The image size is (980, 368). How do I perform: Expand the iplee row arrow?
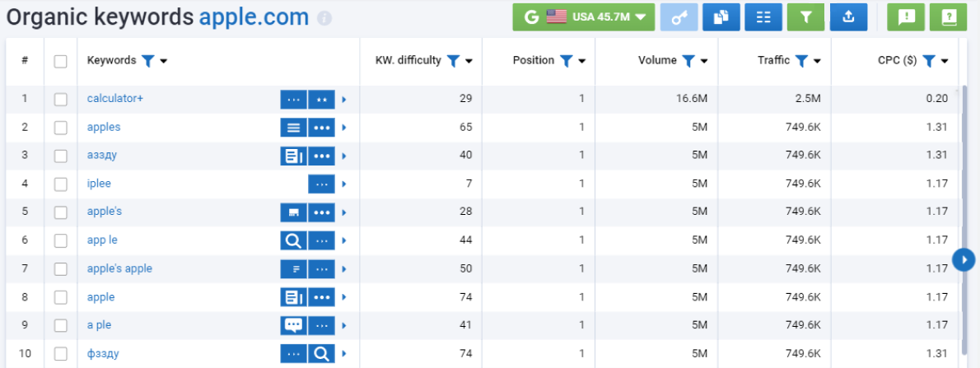[343, 184]
